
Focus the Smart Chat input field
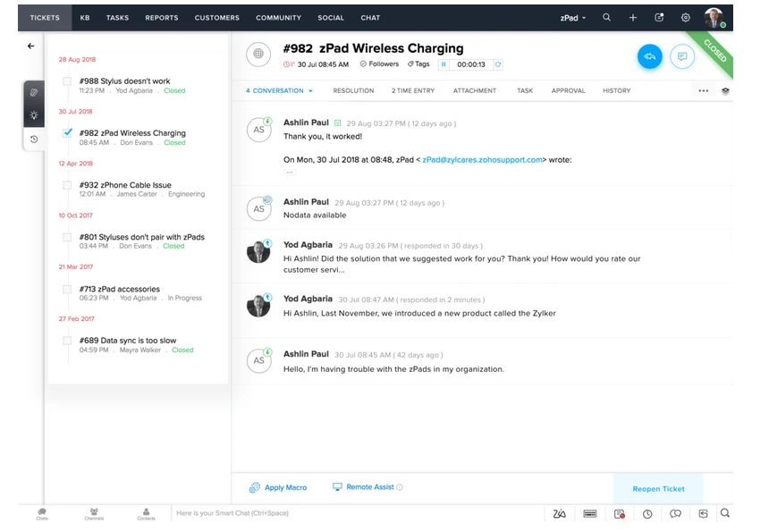pos(357,513)
